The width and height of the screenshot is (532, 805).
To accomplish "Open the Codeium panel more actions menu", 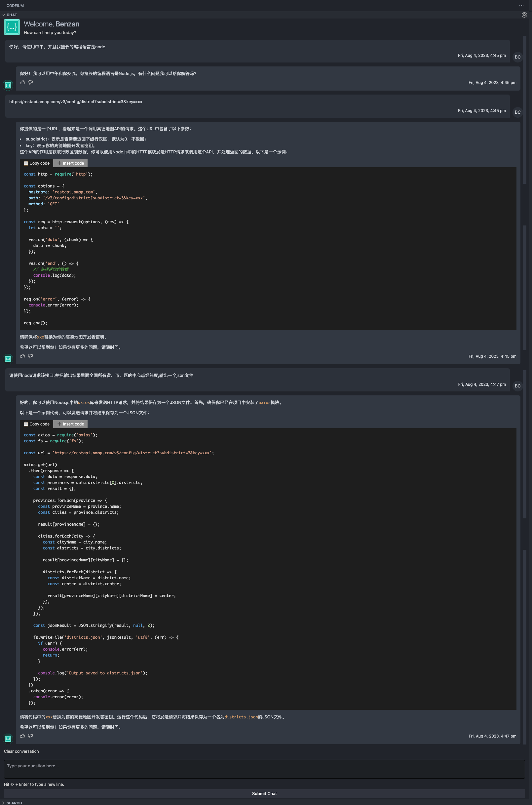I will click(521, 5).
